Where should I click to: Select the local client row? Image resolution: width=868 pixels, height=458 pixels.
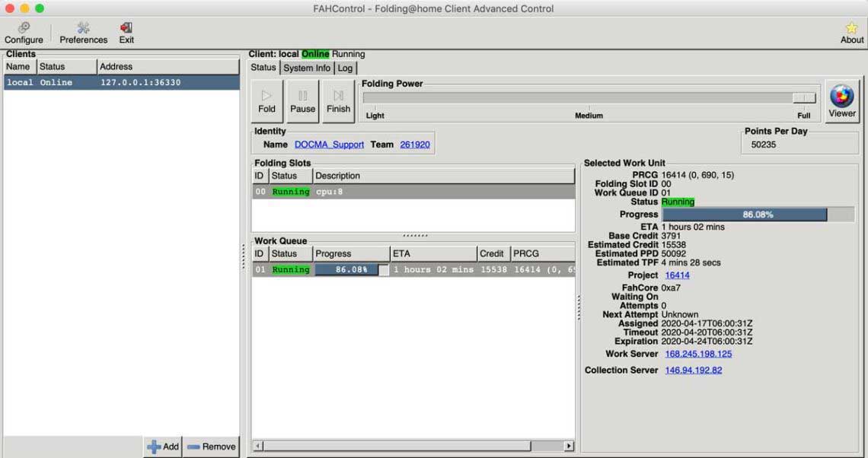(122, 82)
